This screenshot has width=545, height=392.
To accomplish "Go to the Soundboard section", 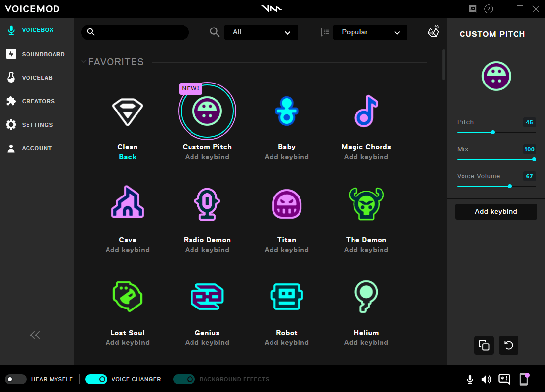I will (43, 54).
